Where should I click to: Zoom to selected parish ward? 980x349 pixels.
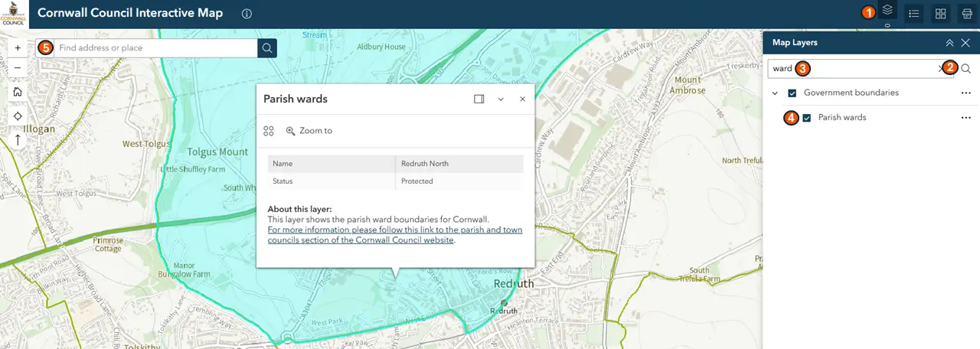[309, 131]
